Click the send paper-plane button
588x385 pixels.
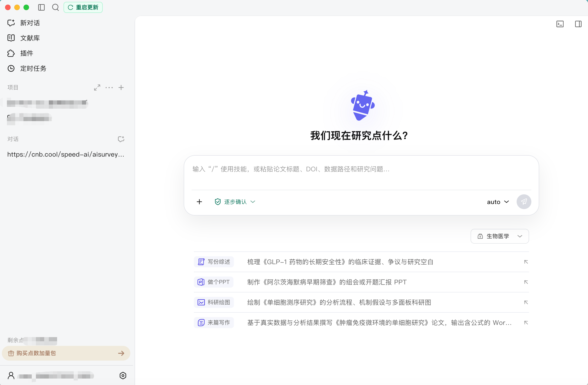(524, 202)
